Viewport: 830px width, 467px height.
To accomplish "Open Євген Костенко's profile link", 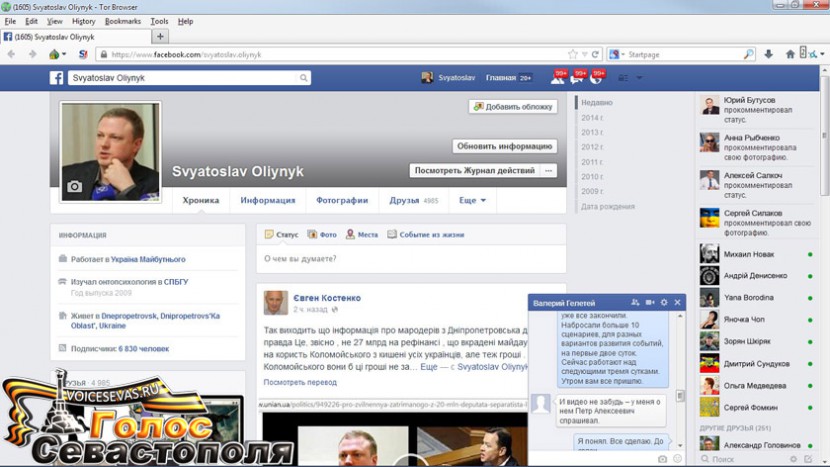I will 327,298.
